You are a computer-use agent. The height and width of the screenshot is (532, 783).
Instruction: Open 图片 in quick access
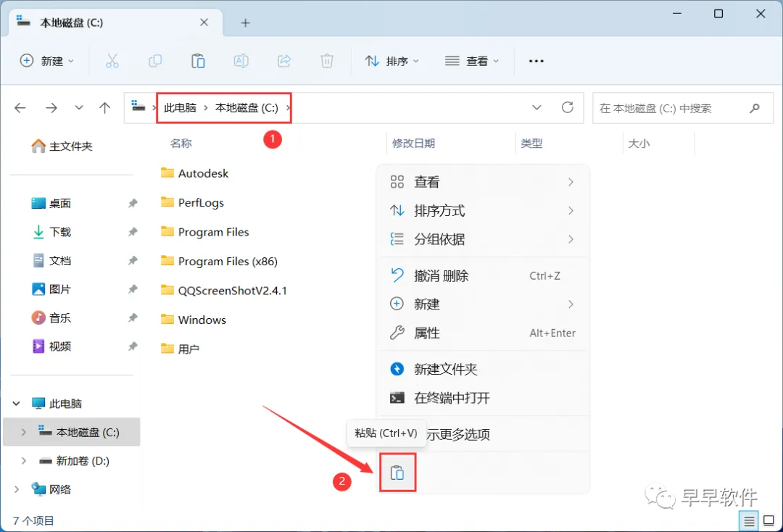tap(51, 289)
